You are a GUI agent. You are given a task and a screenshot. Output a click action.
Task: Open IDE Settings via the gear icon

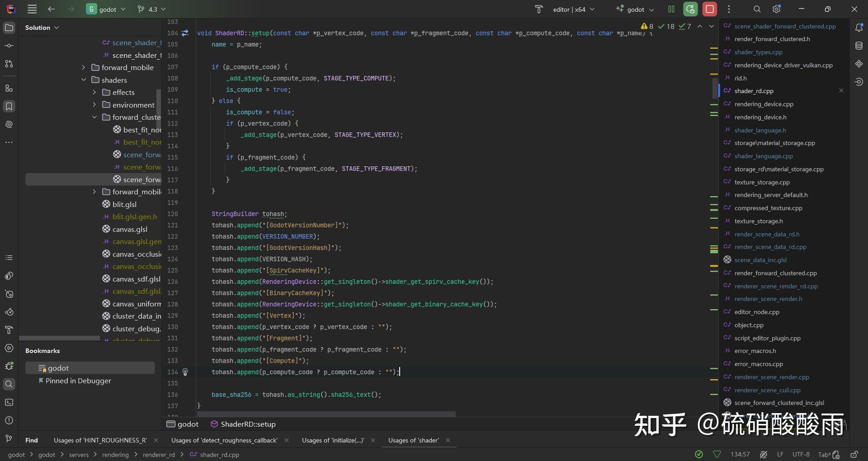coord(777,9)
